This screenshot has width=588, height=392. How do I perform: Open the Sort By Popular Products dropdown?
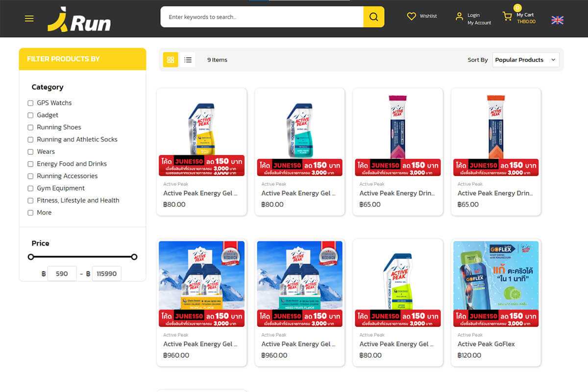(x=526, y=60)
